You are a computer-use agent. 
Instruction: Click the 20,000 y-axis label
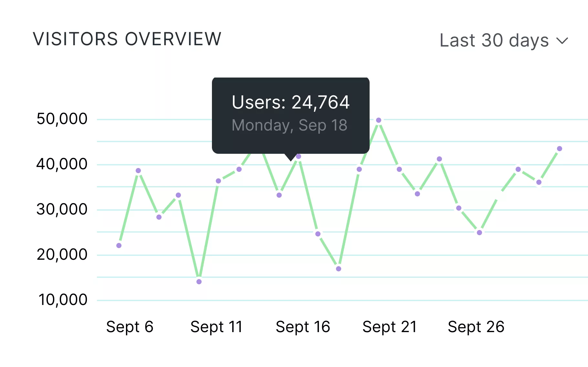(62, 255)
